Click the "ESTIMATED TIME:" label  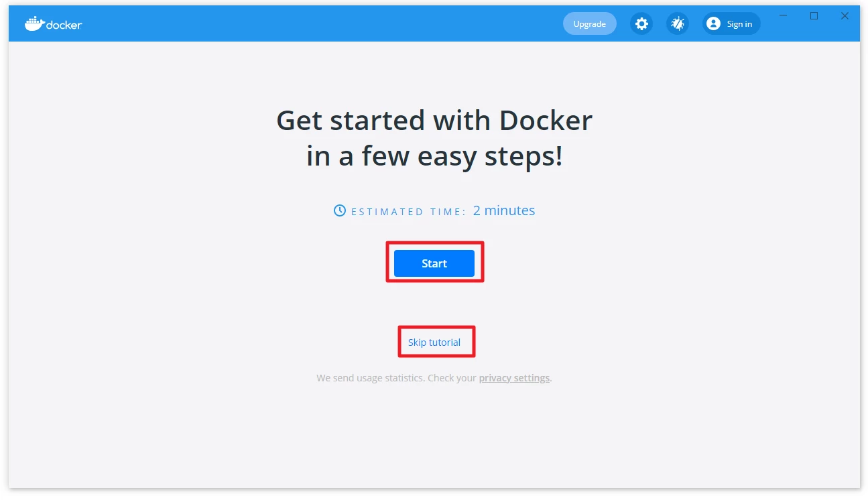(x=408, y=212)
